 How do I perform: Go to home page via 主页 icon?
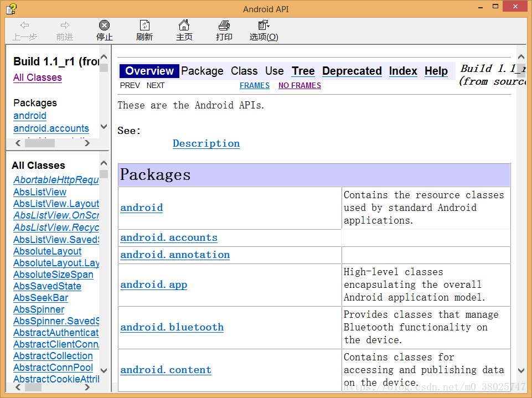[184, 25]
